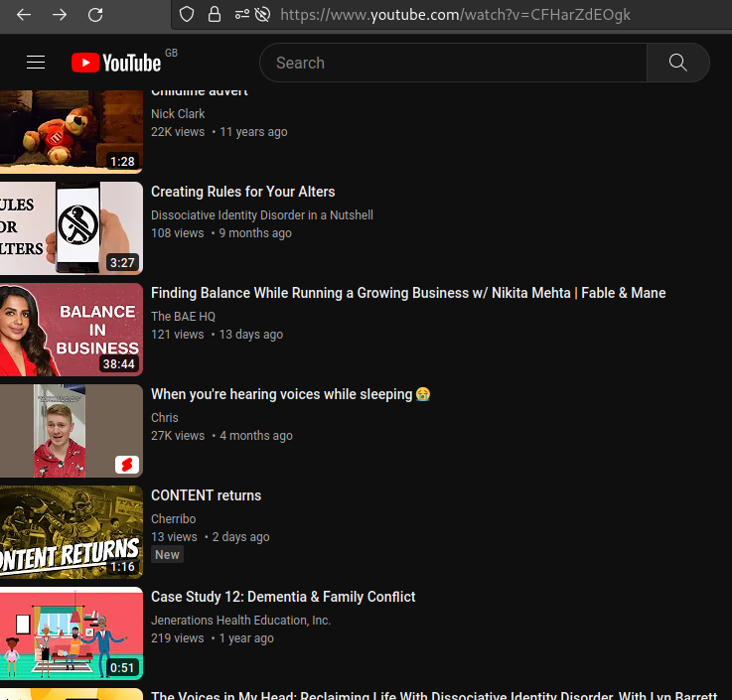Image resolution: width=732 pixels, height=700 pixels.
Task: Open Balance in Business video thumbnail
Action: click(x=72, y=330)
